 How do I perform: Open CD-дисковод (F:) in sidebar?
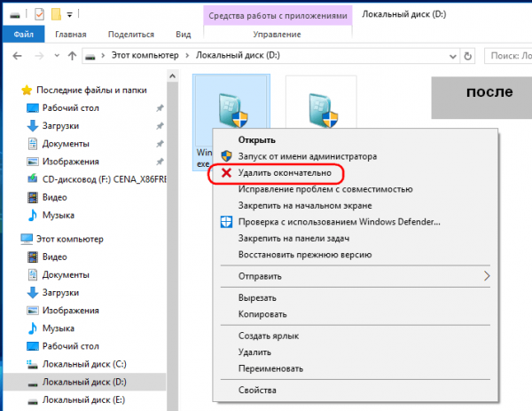point(105,179)
